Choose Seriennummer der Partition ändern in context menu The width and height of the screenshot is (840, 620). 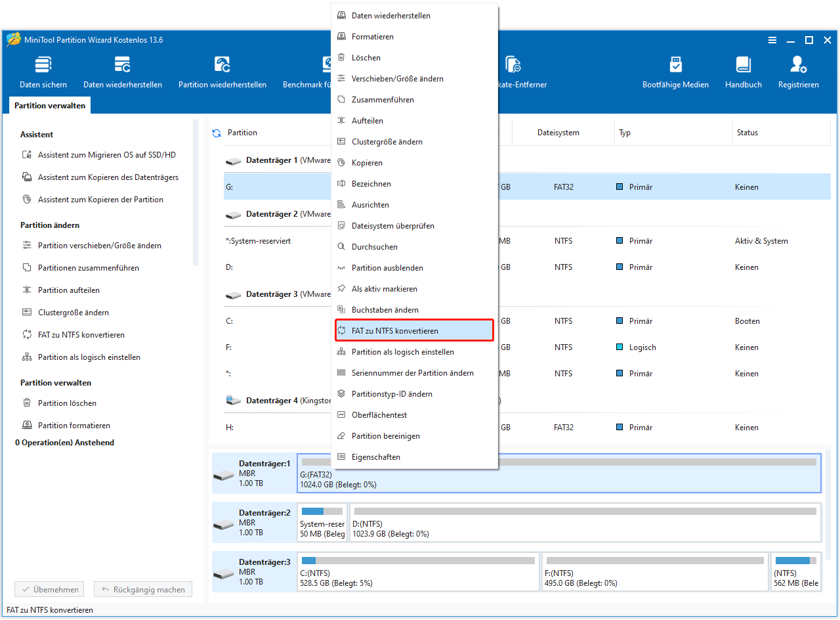pos(414,373)
